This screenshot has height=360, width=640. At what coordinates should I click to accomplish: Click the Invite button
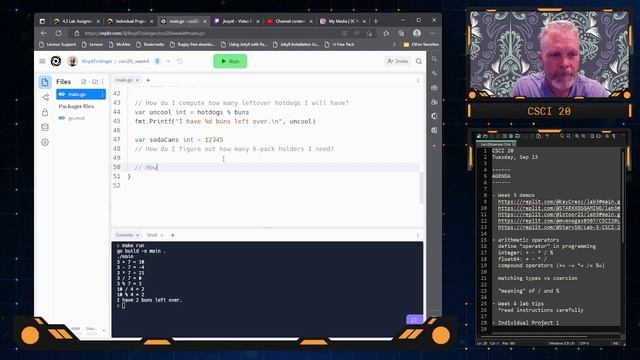[398, 61]
